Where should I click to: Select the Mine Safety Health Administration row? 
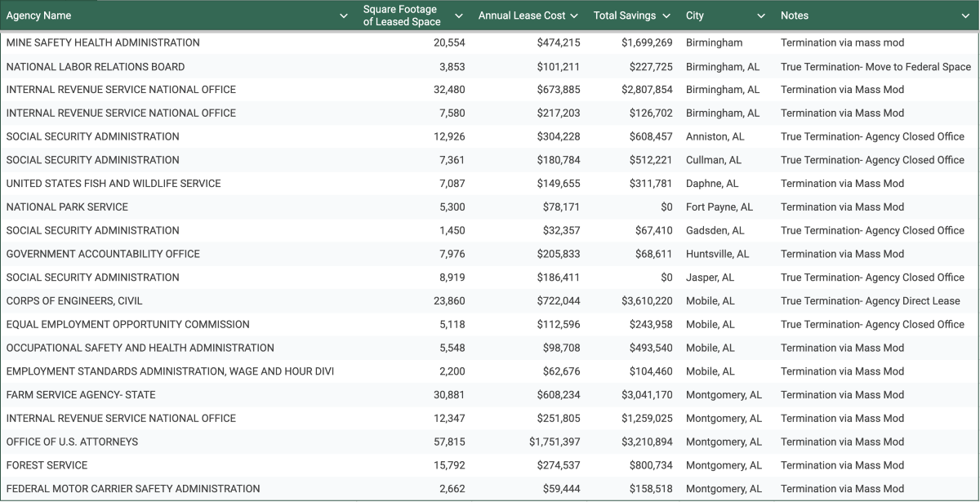tap(103, 42)
